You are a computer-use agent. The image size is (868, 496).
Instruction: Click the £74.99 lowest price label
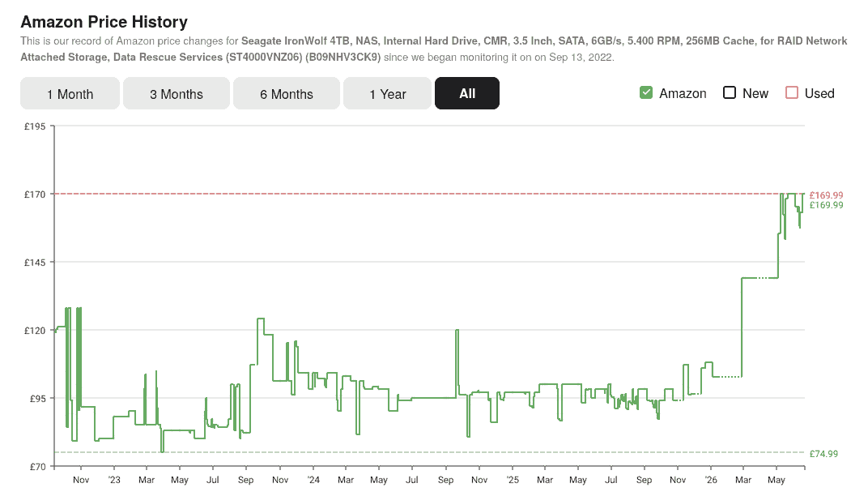(823, 454)
